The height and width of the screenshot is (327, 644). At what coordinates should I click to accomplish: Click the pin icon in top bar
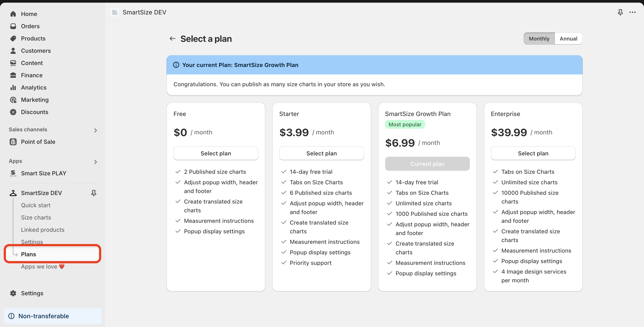(620, 12)
